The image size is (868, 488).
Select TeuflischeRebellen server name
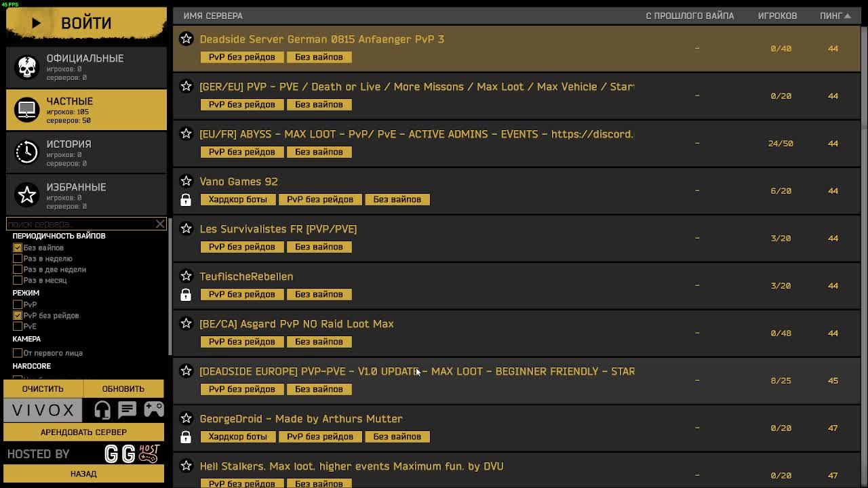[246, 277]
